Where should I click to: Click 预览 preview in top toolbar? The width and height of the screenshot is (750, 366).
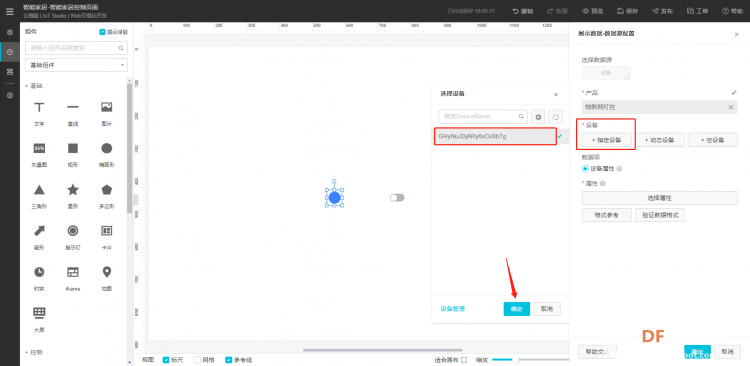[593, 11]
